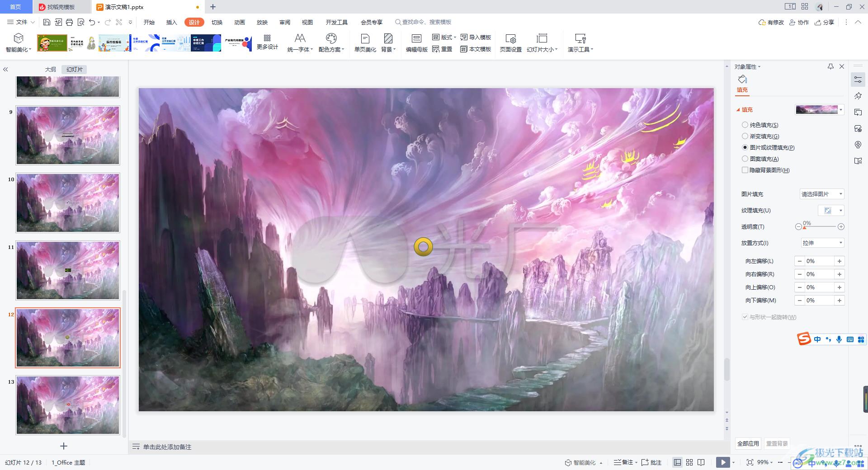The width and height of the screenshot is (868, 470).
Task: Switch to reading view icon
Action: (x=701, y=462)
